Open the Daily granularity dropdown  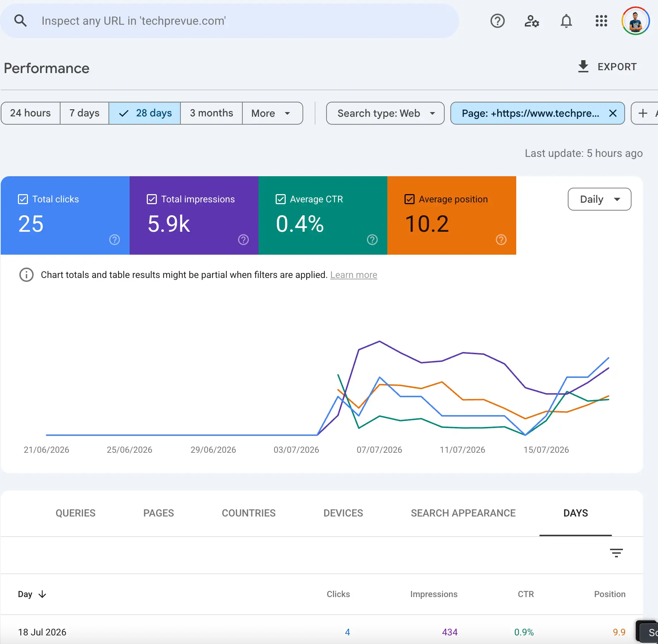tap(599, 199)
